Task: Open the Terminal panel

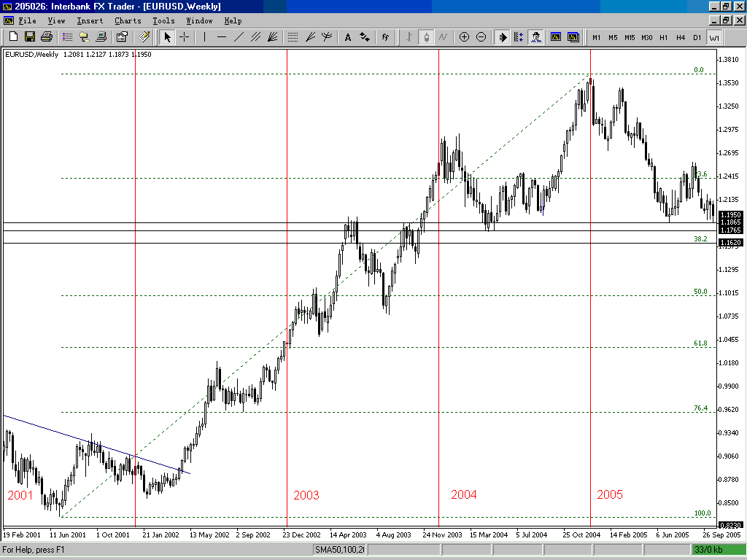Action: point(99,37)
